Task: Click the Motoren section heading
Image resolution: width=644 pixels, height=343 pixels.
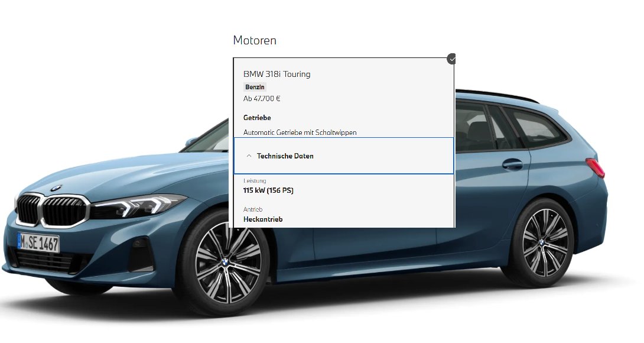Action: (255, 40)
